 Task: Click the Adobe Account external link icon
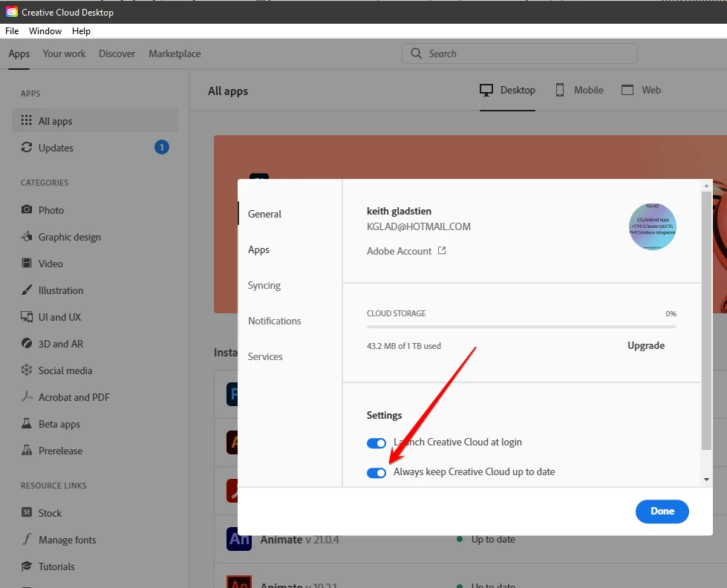click(442, 250)
